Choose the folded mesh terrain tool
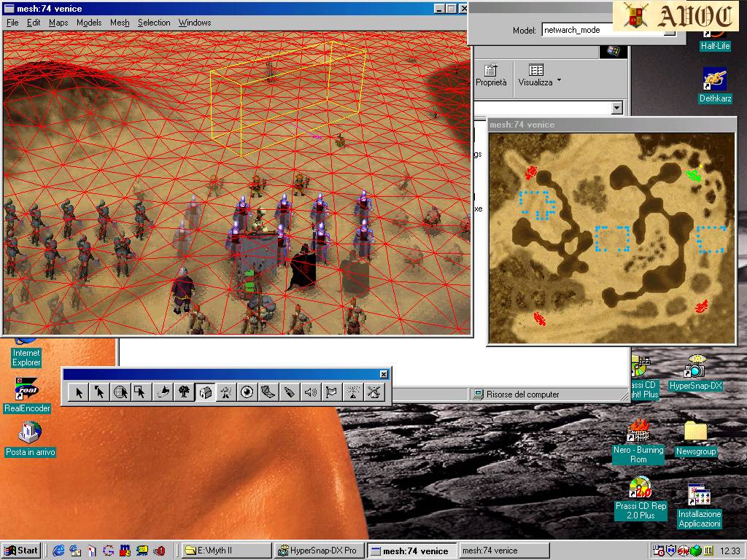This screenshot has height=560, width=747. 268,392
